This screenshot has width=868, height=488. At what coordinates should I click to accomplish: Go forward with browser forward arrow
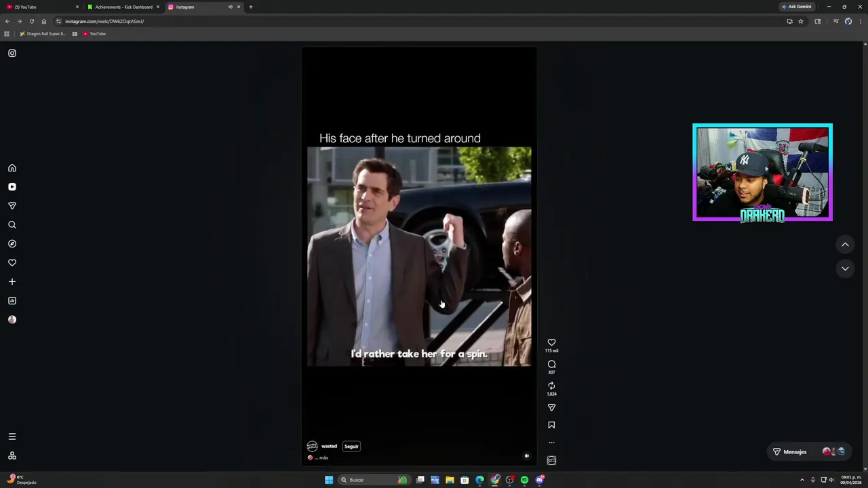pos(20,21)
